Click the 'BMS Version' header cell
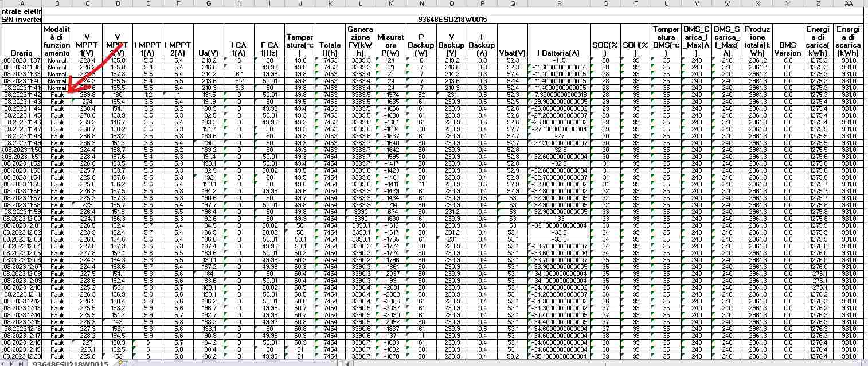 tap(788, 40)
